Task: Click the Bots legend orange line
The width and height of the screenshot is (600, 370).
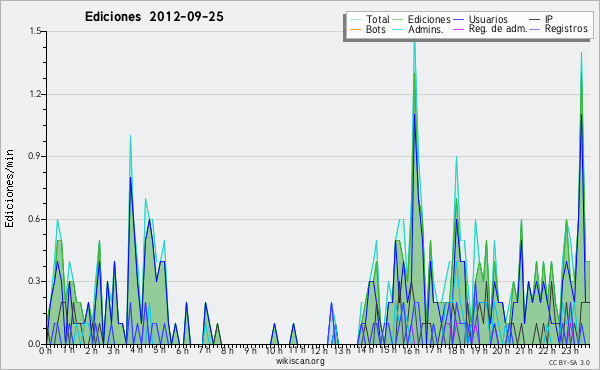Action: point(355,29)
